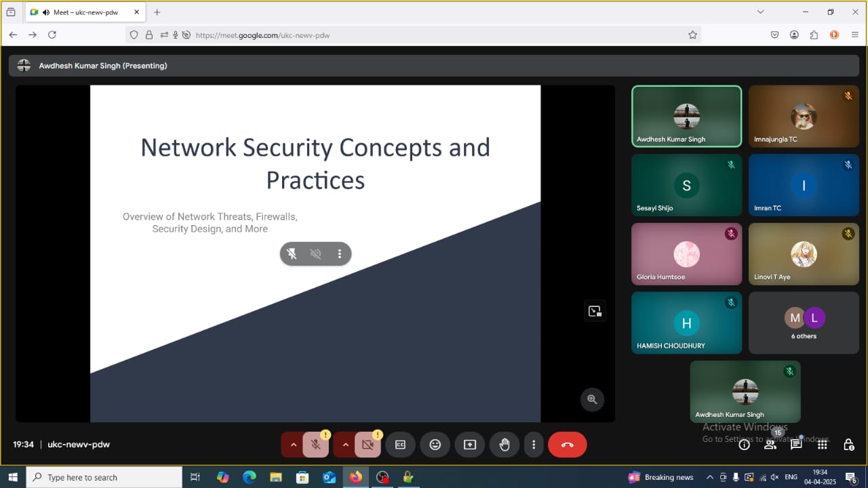Expand the camera video settings arrow

(x=345, y=445)
